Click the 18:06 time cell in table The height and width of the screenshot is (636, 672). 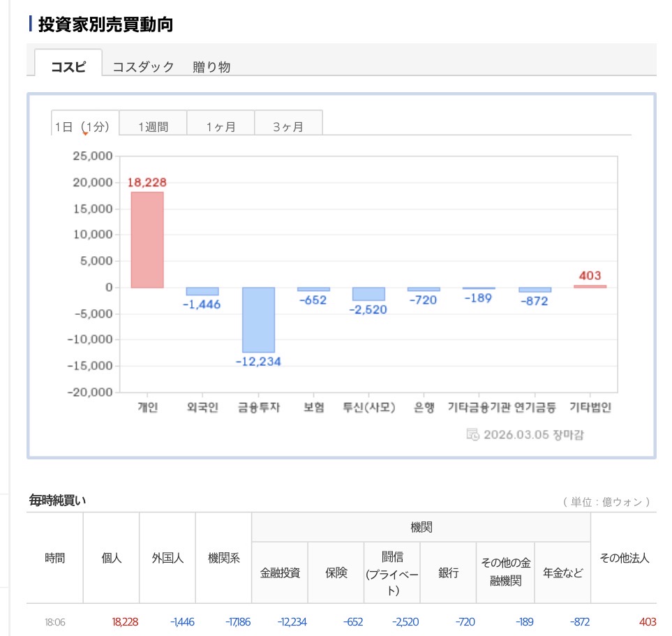point(54,622)
